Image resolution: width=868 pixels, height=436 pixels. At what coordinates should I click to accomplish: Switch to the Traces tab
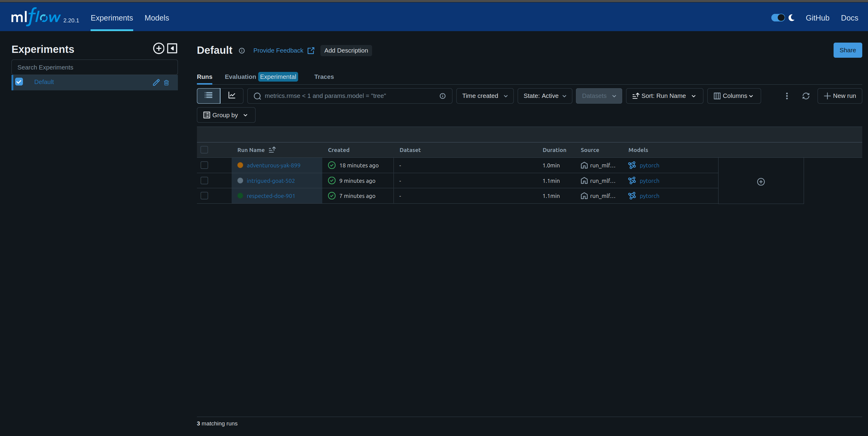[324, 77]
